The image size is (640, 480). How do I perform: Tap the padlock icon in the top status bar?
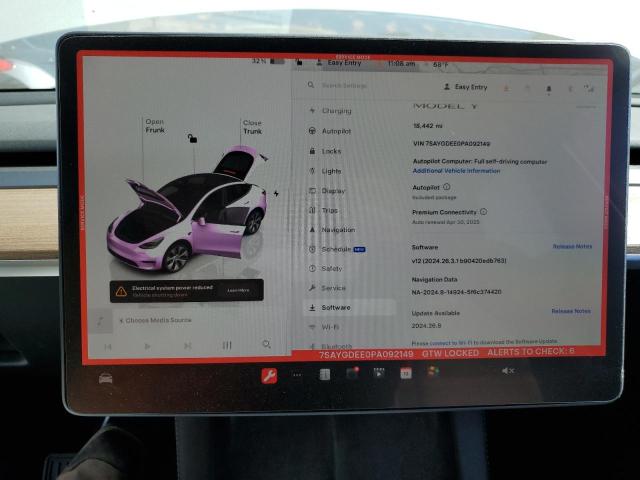click(x=299, y=62)
